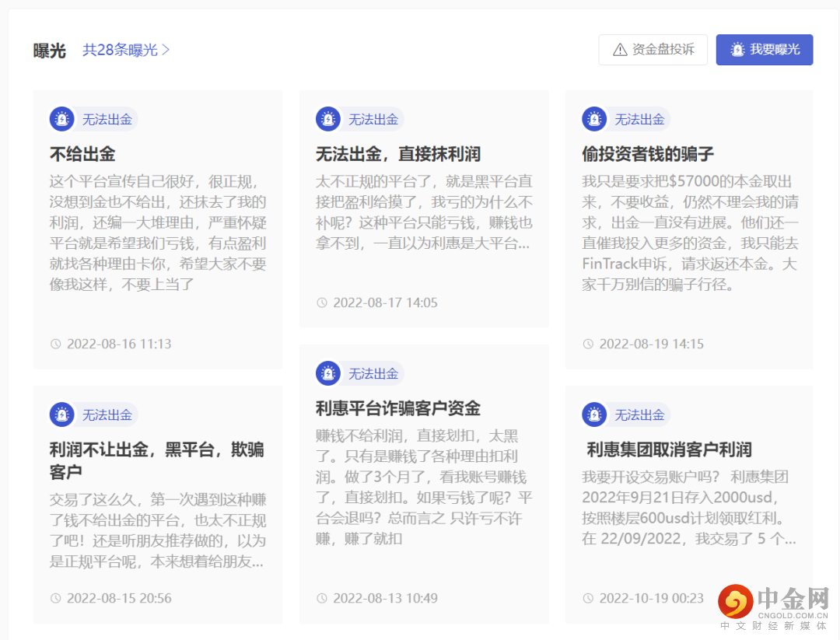
Task: Click the siren icon in 我要曝光 button
Action: (737, 50)
